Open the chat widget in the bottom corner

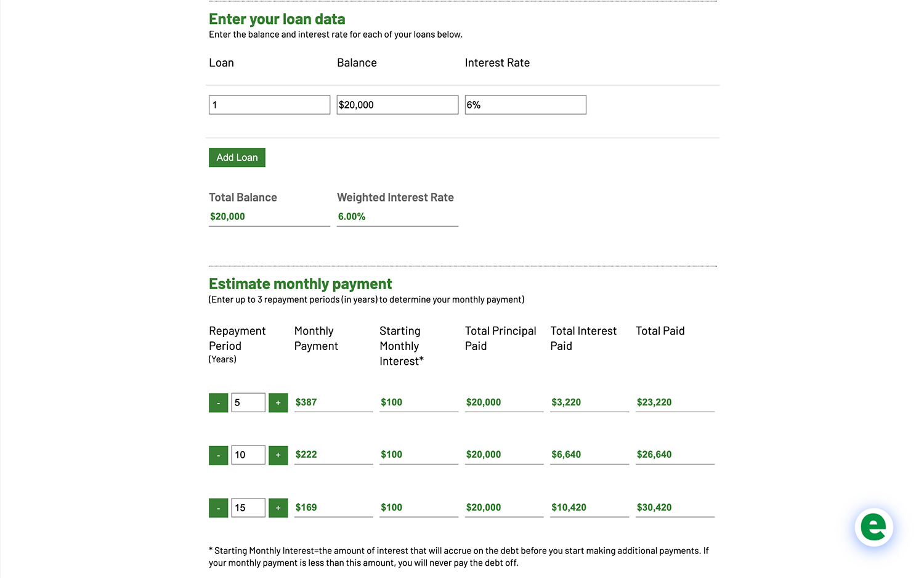[873, 527]
